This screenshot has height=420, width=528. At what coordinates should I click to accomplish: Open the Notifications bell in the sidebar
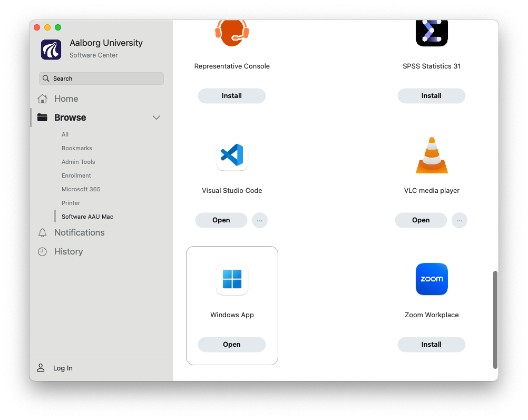point(42,232)
